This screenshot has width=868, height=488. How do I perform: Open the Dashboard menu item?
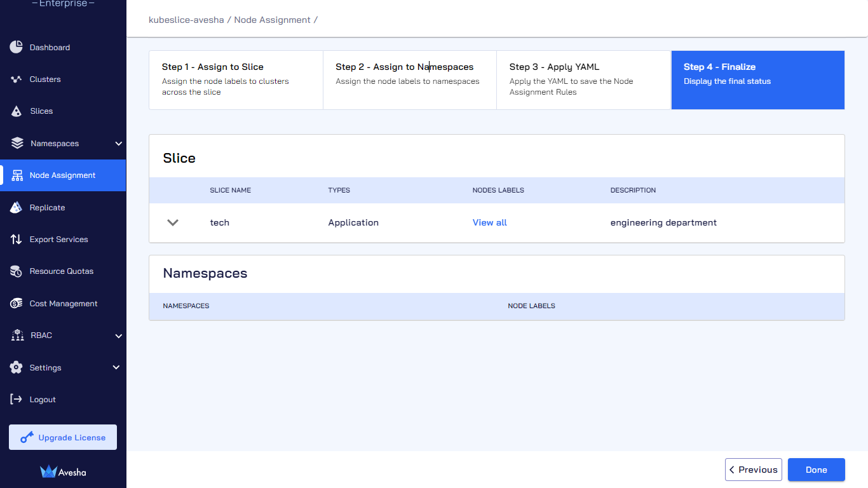click(x=63, y=47)
